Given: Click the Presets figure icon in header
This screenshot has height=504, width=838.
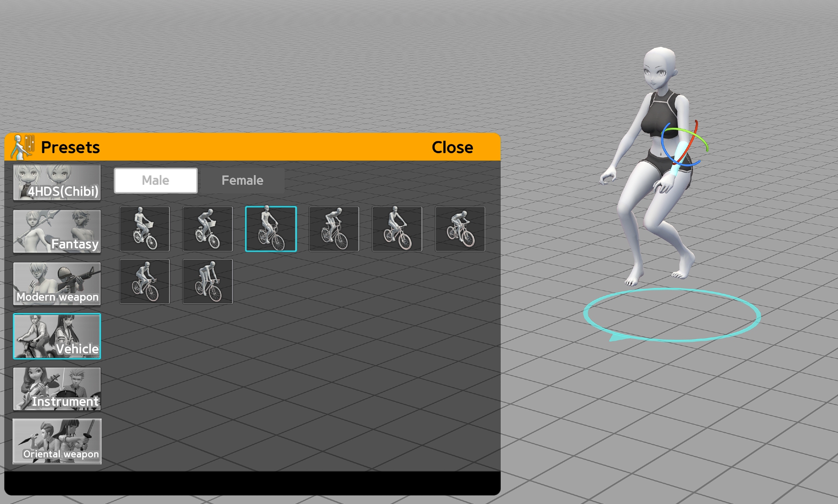Looking at the screenshot, I should [x=23, y=147].
